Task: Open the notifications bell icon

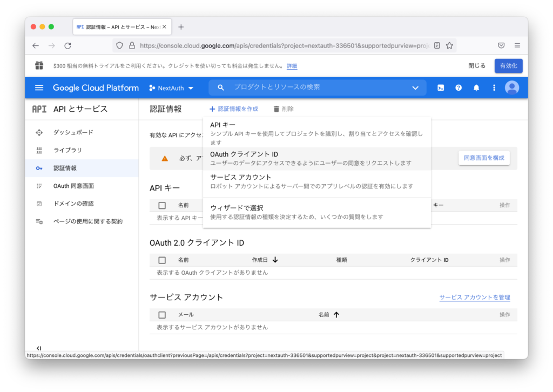Action: 476,87
